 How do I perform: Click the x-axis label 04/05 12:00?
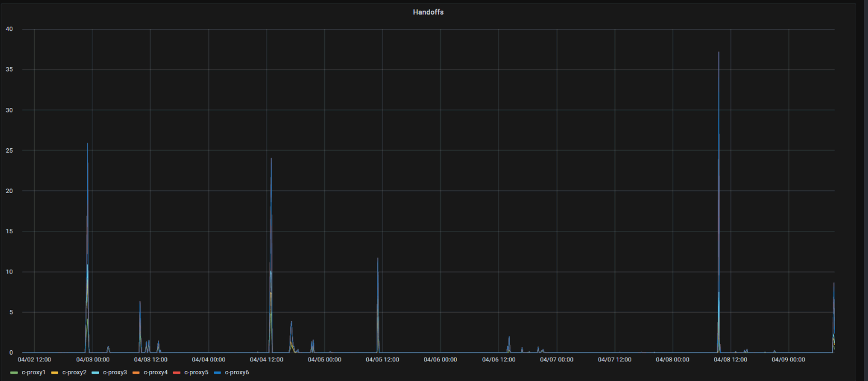click(x=382, y=360)
